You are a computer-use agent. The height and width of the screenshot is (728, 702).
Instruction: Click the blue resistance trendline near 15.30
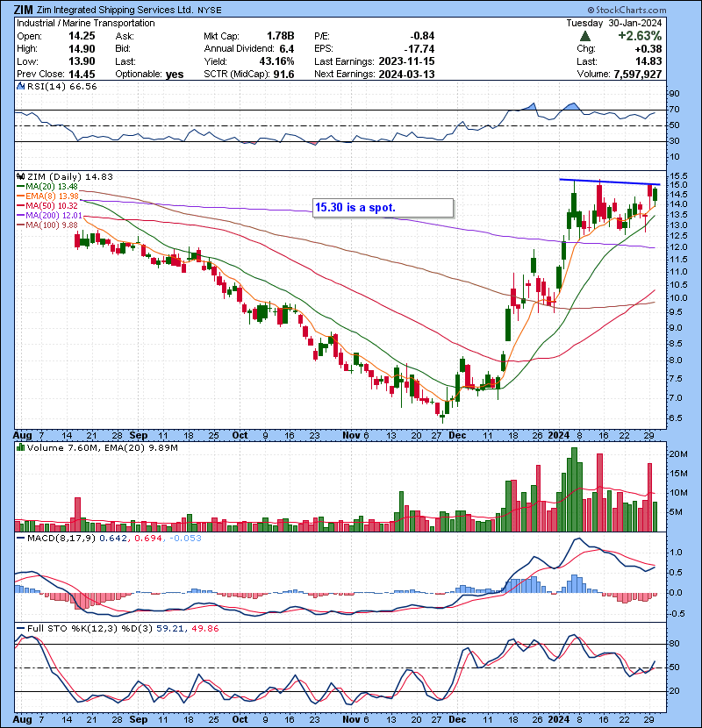pos(610,182)
